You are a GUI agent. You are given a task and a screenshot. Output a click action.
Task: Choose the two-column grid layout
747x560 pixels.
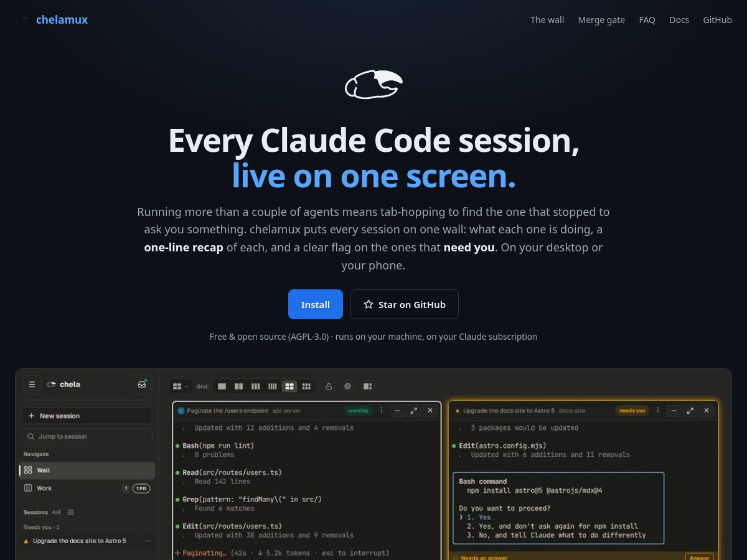coord(238,386)
